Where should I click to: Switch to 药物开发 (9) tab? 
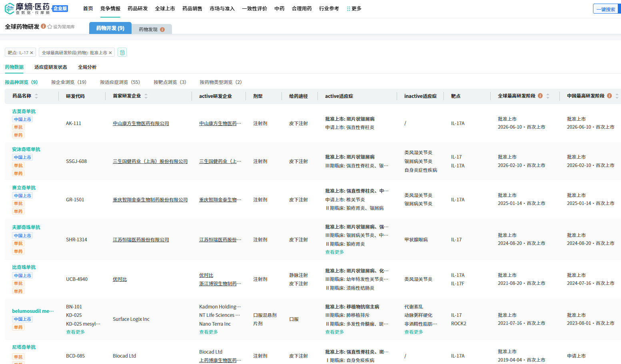point(110,28)
